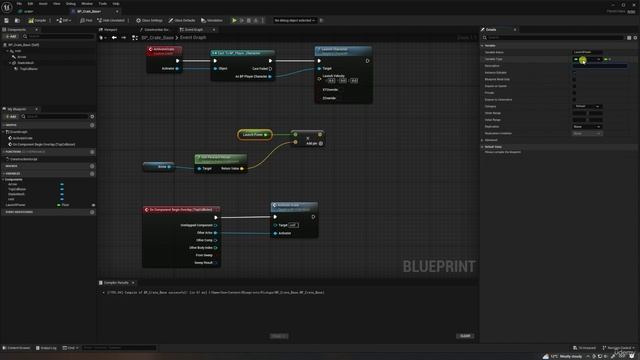Viewport: 640px width, 360px height.
Task: Focus the Details panel search field
Action: coord(555,38)
